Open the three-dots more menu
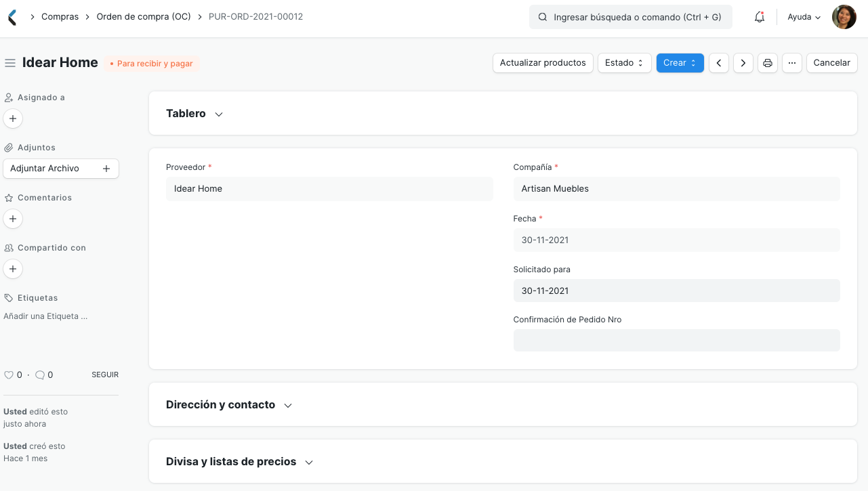868x491 pixels. pyautogui.click(x=792, y=63)
